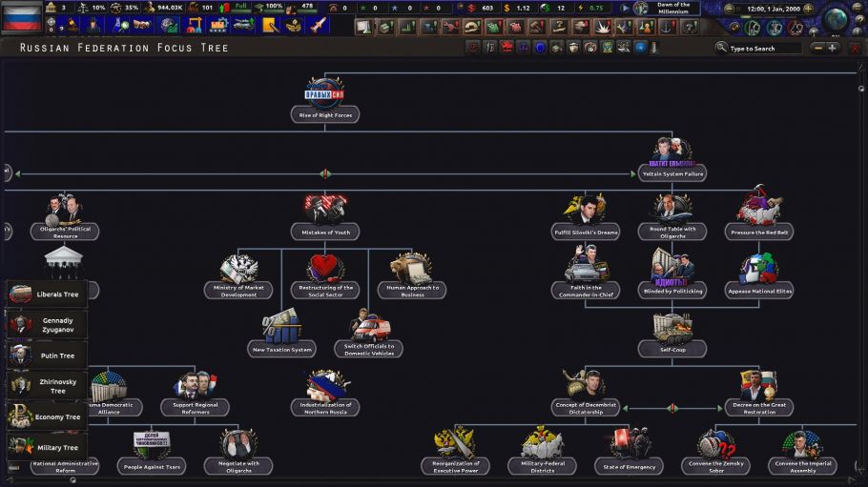
Task: Open the yellow logistics notepad icon
Action: click(x=271, y=25)
